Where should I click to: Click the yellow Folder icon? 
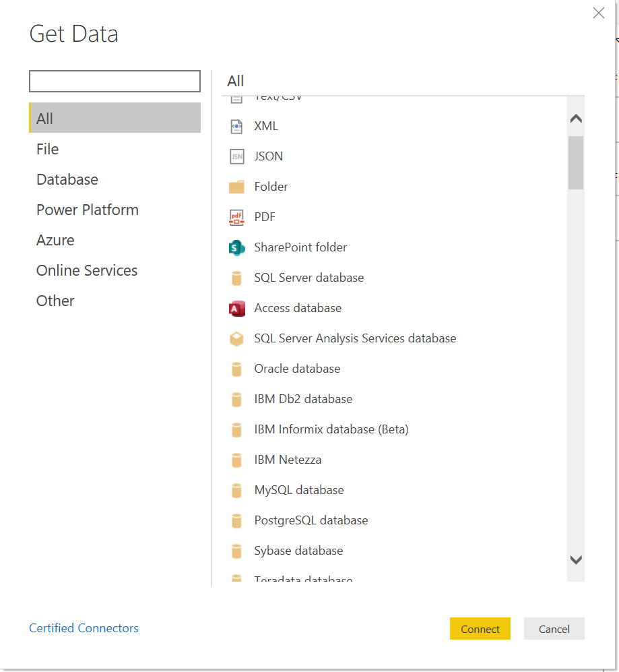pos(236,187)
